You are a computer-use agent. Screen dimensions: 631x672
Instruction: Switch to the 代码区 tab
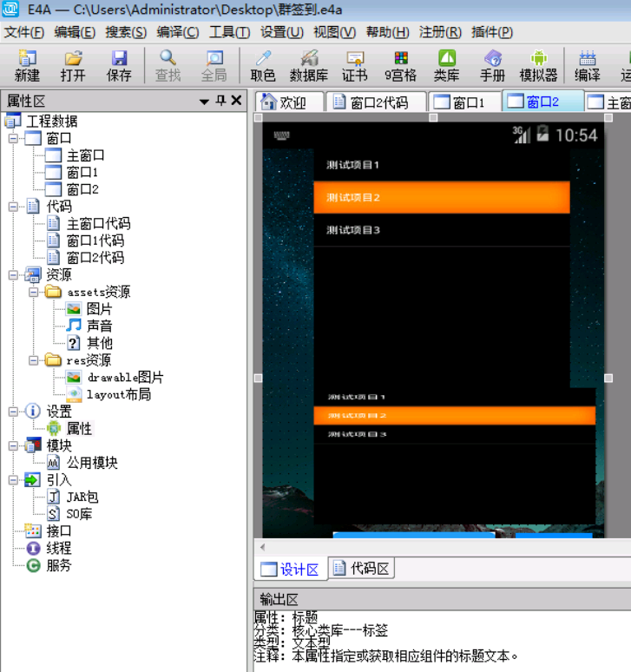[362, 569]
